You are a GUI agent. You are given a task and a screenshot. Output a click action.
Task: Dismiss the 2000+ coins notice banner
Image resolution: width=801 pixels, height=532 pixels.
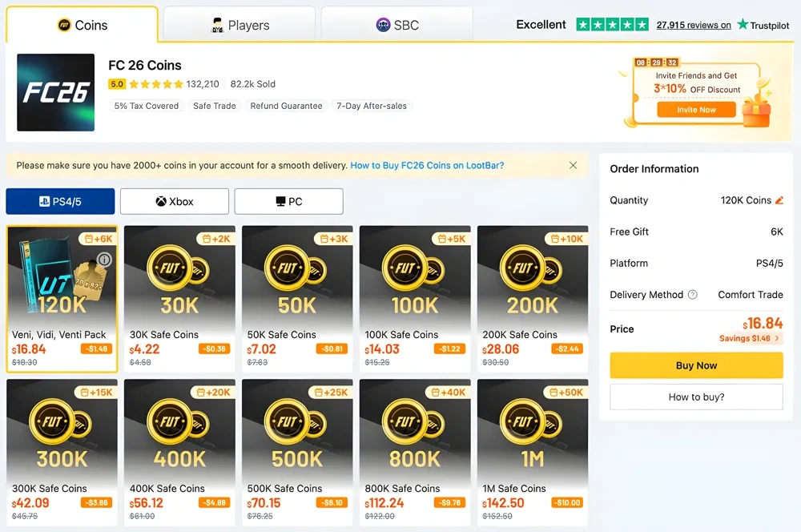pyautogui.click(x=573, y=165)
